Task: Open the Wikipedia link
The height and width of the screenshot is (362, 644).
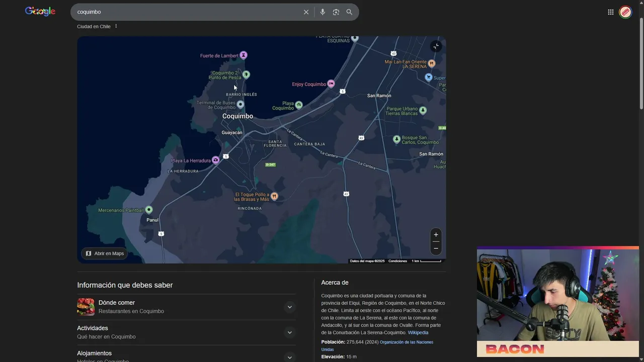Action: point(418,332)
